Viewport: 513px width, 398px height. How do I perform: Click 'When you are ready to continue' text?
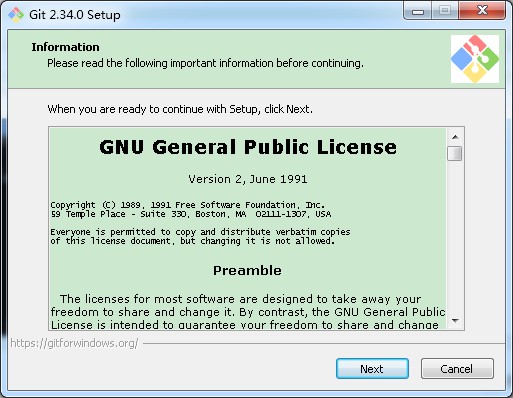coord(180,109)
